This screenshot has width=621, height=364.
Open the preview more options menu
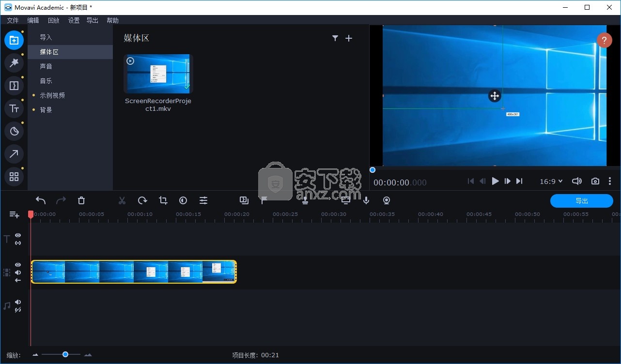tap(610, 181)
